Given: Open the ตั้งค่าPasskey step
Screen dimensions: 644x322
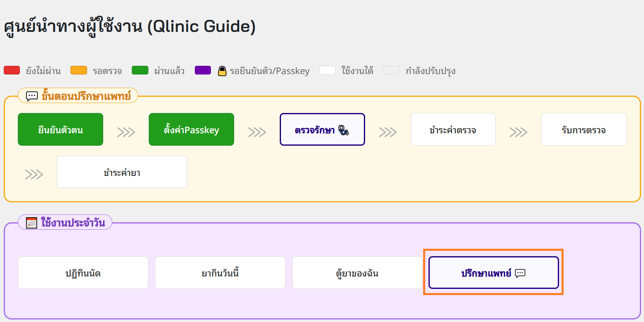Looking at the screenshot, I should 191,130.
